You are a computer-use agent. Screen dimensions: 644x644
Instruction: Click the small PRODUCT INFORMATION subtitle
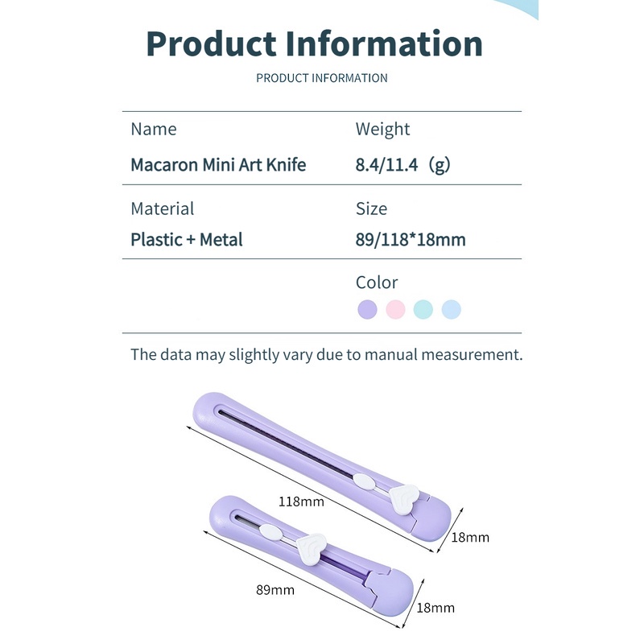pyautogui.click(x=321, y=78)
